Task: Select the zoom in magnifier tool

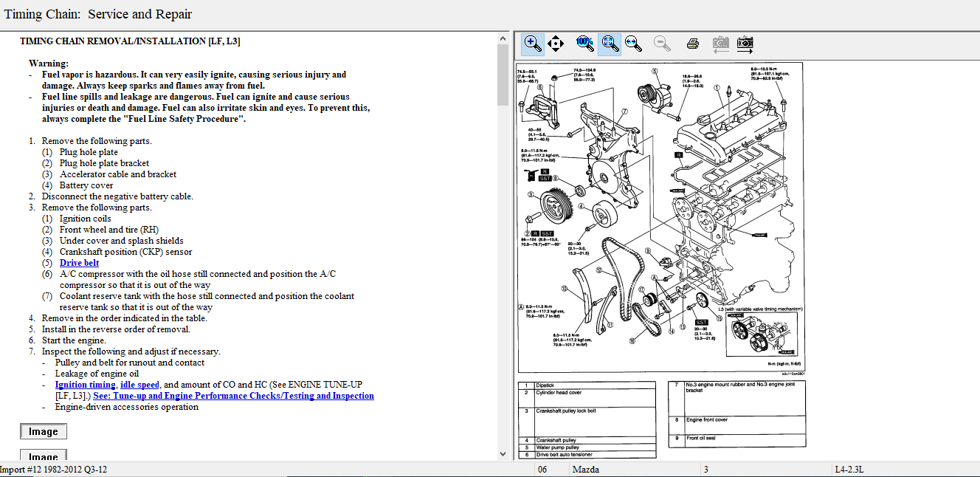Action: 533,44
